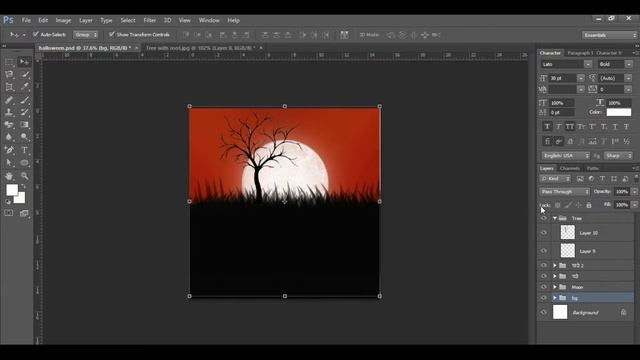
Task: Hide the Background layer
Action: tap(544, 312)
